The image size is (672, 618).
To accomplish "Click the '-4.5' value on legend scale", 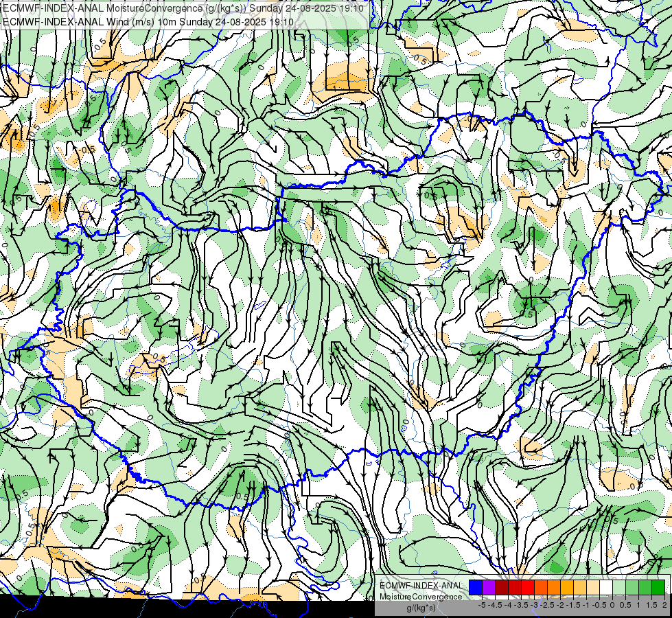I will coord(495,605).
